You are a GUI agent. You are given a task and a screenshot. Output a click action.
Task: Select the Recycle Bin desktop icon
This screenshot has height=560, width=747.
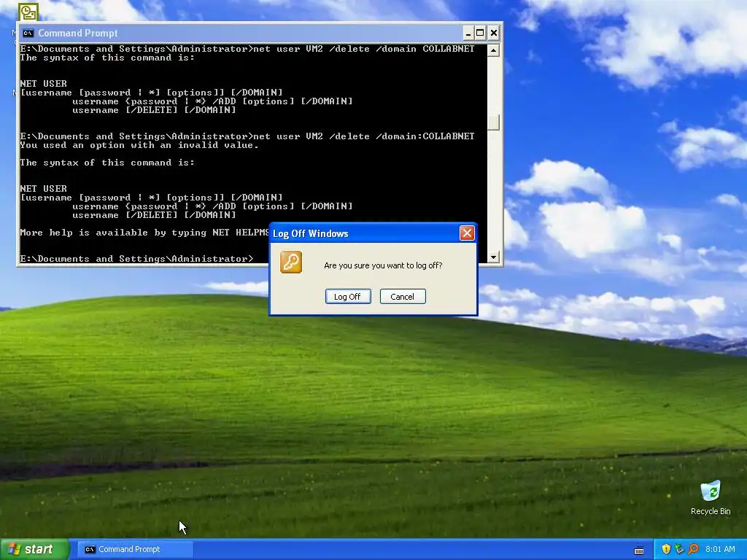click(711, 498)
